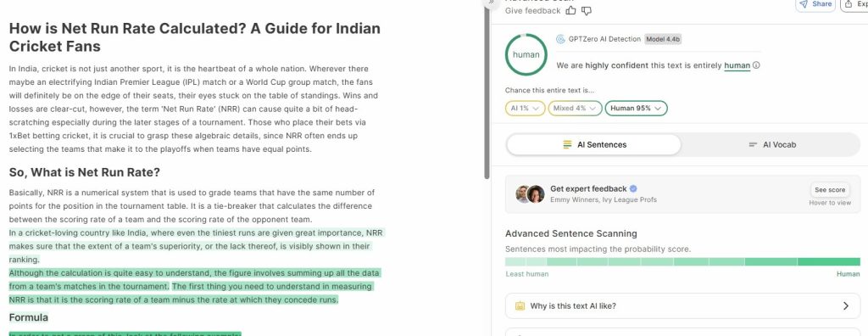Click the expert reviewers avatar image
The image size is (868, 336).
point(531,194)
